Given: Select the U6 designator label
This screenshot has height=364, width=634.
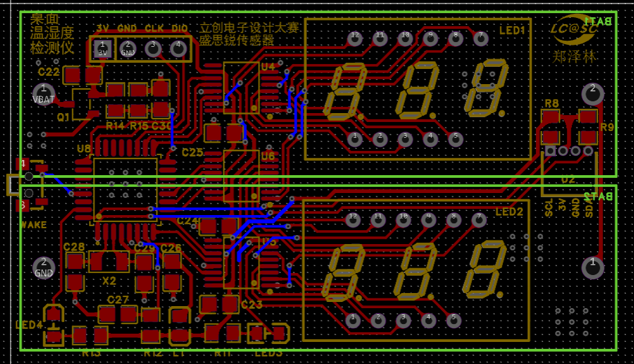Looking at the screenshot, I should click(x=268, y=156).
